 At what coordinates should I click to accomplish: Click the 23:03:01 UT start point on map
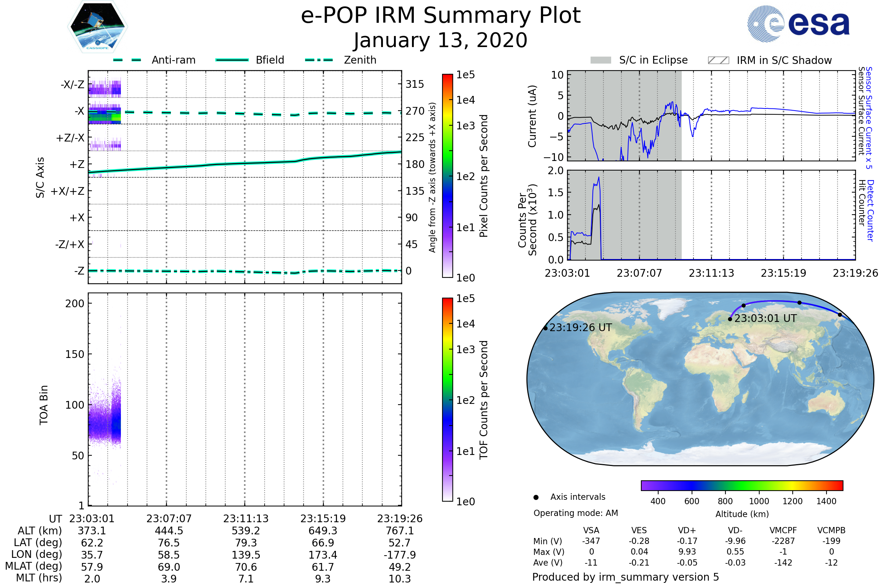[730, 319]
